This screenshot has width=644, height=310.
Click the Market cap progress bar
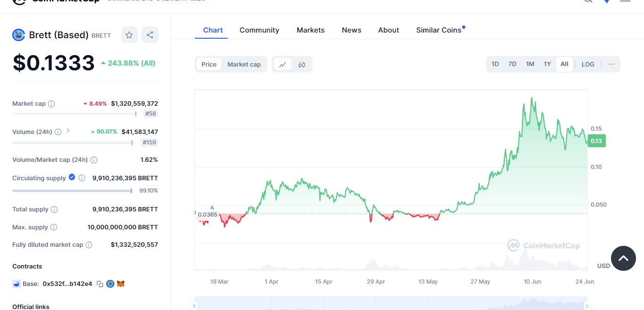click(74, 114)
